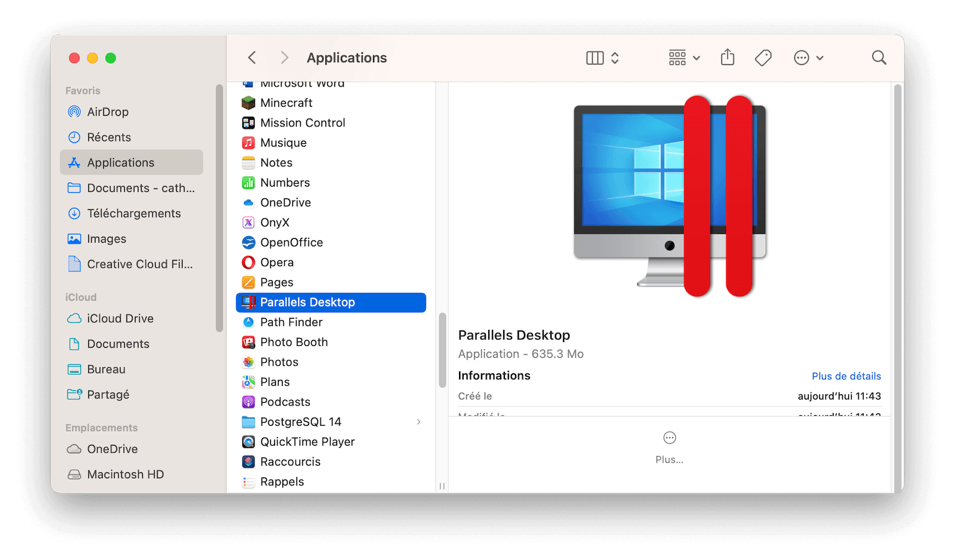Click the Plus... more actions button
This screenshot has height=560, width=955.
tap(669, 447)
